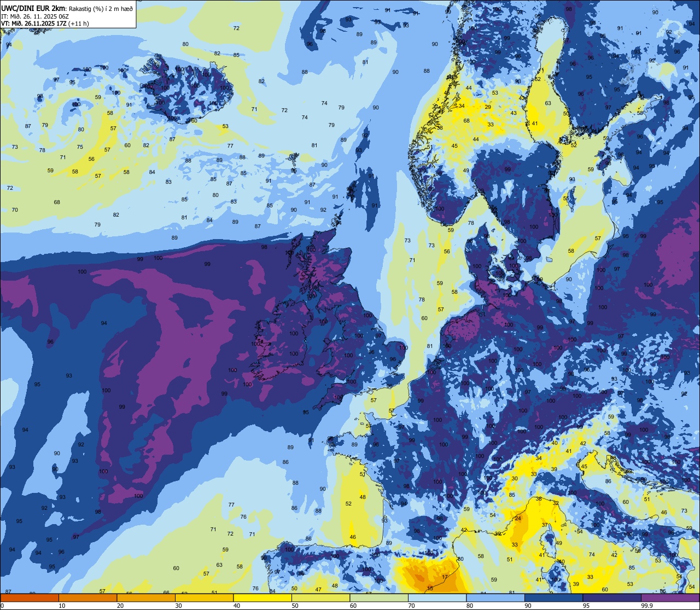The width and height of the screenshot is (700, 610).
Task: Click the legend tick label 50
Action: point(295,606)
